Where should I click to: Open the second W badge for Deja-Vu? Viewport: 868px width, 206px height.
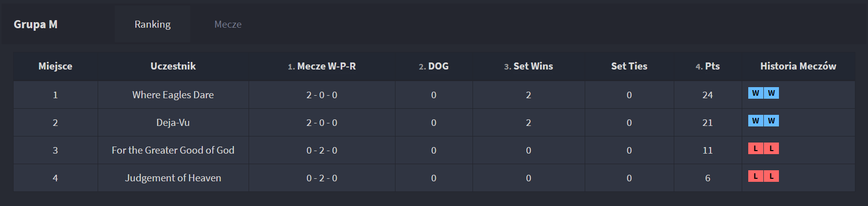pyautogui.click(x=771, y=121)
